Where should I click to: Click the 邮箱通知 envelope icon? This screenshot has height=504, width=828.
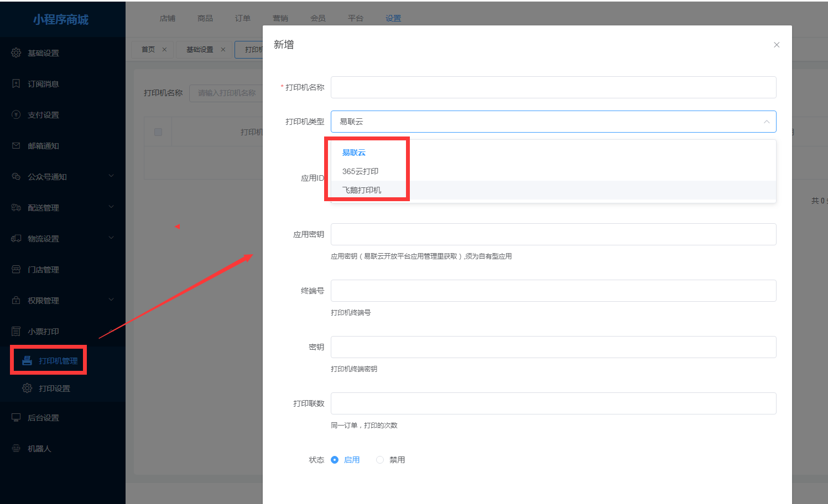click(x=16, y=145)
